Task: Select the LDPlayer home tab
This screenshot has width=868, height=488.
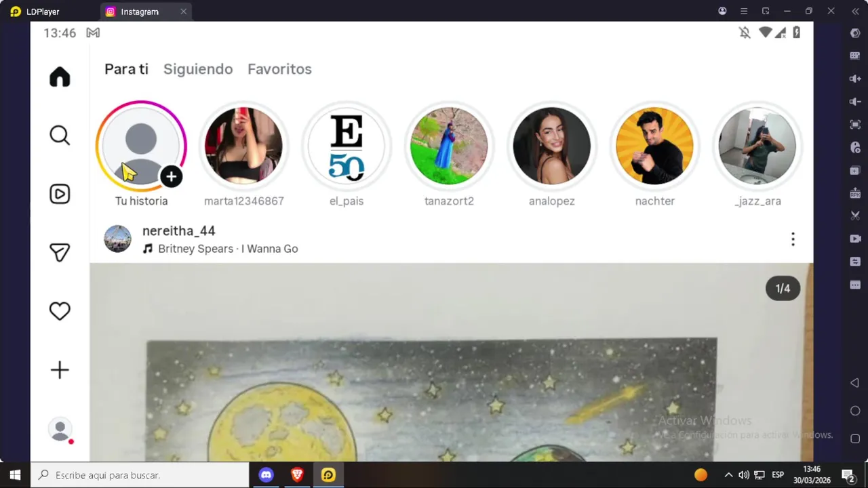Action: tap(35, 12)
